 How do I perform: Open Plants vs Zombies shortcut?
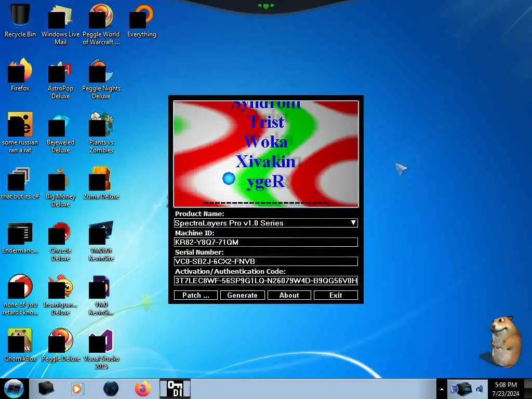[101, 132]
